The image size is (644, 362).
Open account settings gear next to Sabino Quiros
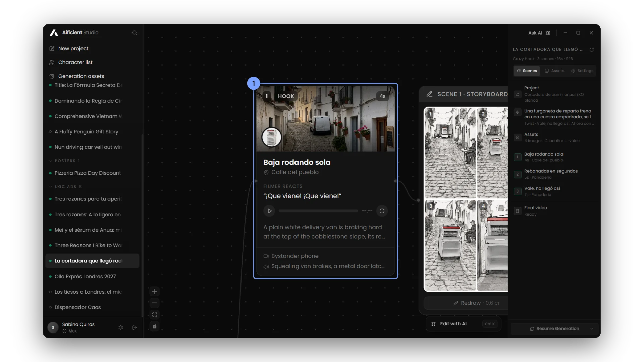121,328
